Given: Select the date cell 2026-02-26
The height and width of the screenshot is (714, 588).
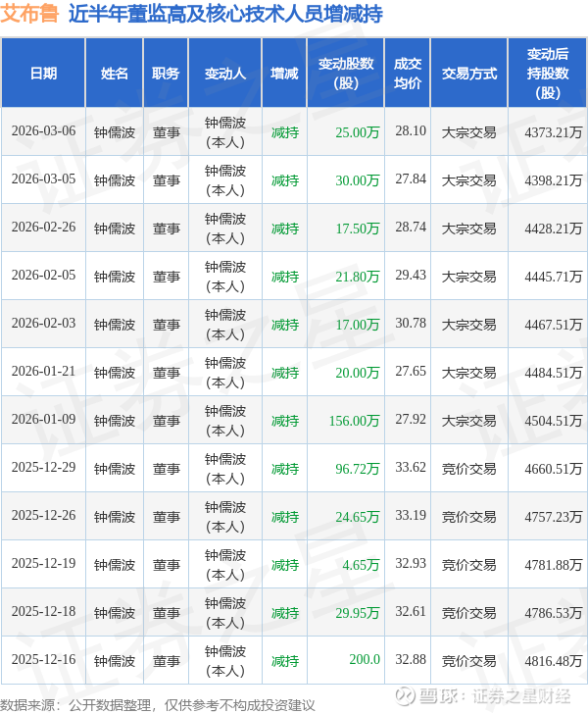Looking at the screenshot, I should click(44, 228).
